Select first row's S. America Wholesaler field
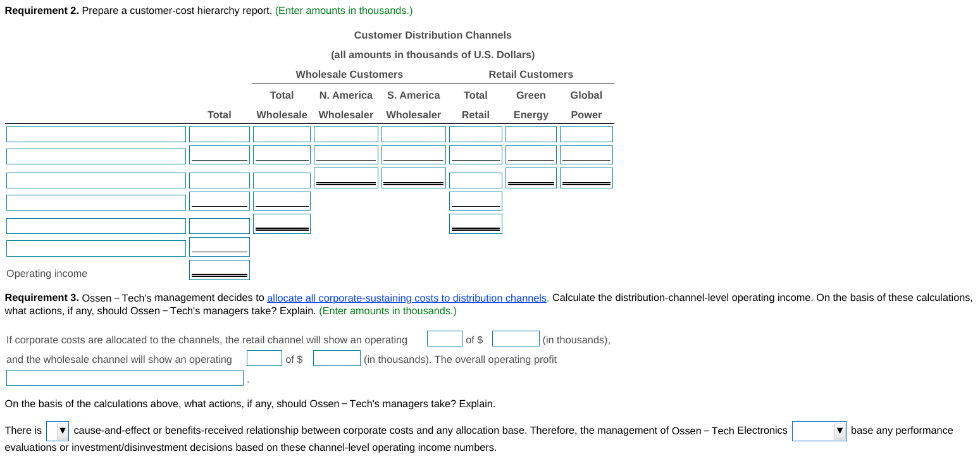This screenshot has width=980, height=459. [414, 135]
